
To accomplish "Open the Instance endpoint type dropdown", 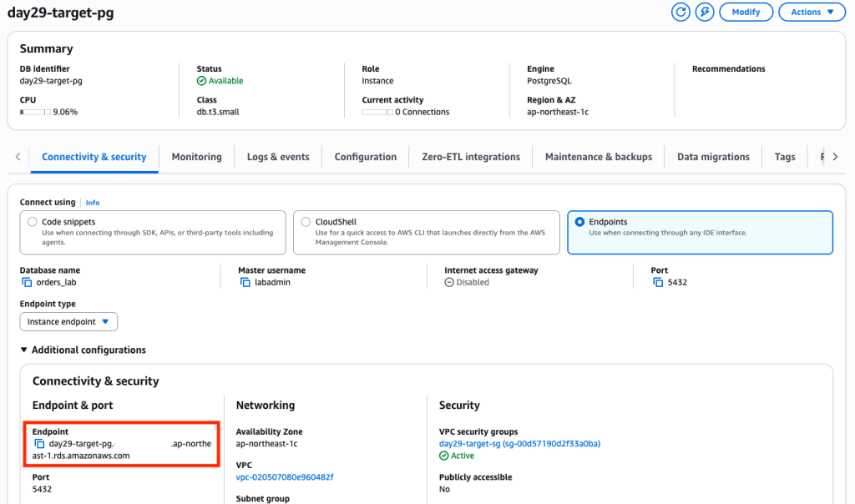I will 68,321.
